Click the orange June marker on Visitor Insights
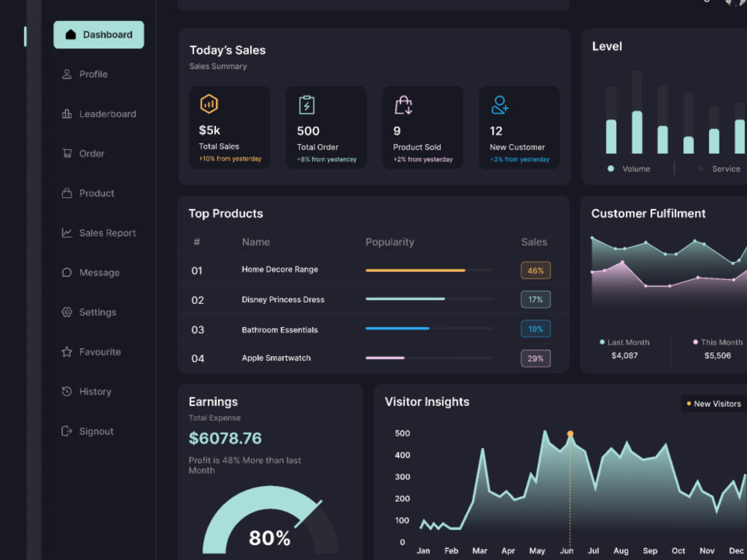Screen dimensions: 747x560 pos(570,434)
